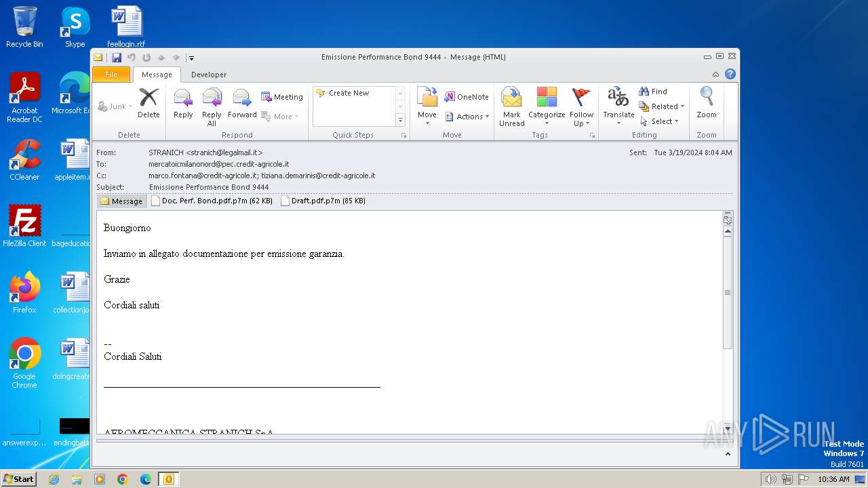This screenshot has width=868, height=488.
Task: Reply to the sender
Action: [x=183, y=104]
